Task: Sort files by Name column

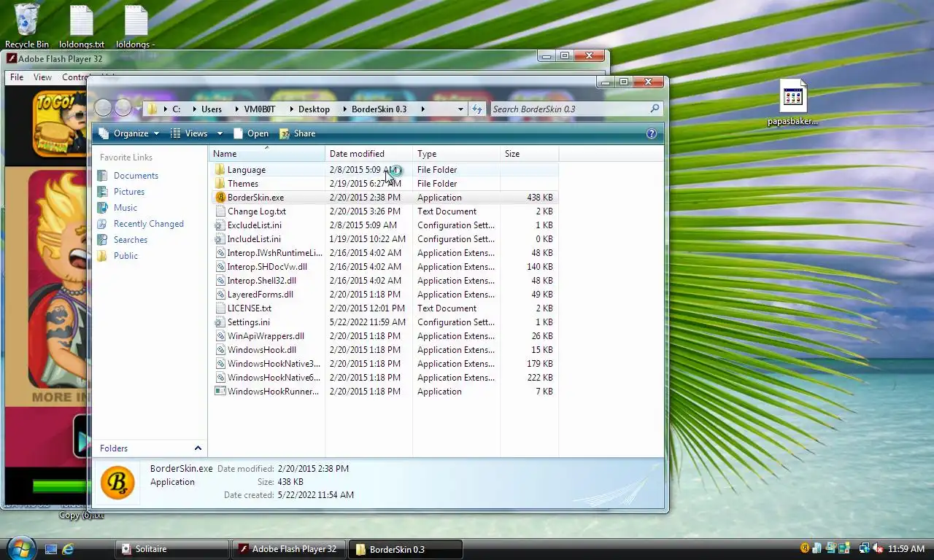Action: click(267, 154)
